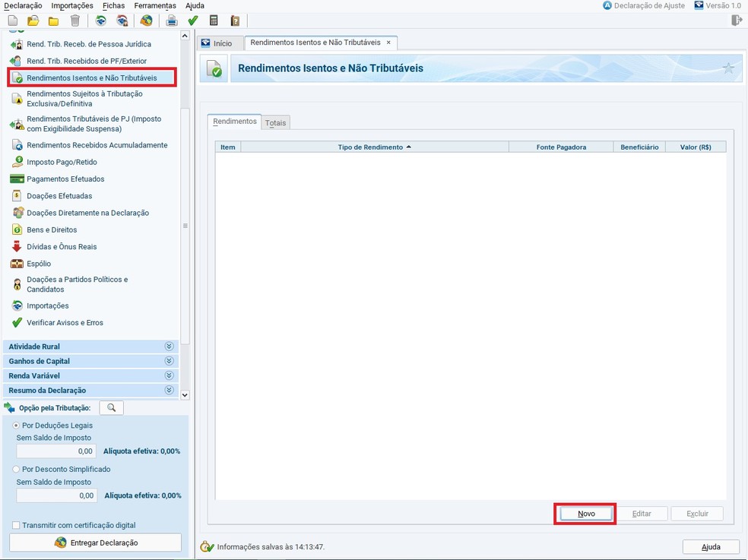
Task: Click the Dívidas e Ônus Reais red arrow icon
Action: point(17,247)
